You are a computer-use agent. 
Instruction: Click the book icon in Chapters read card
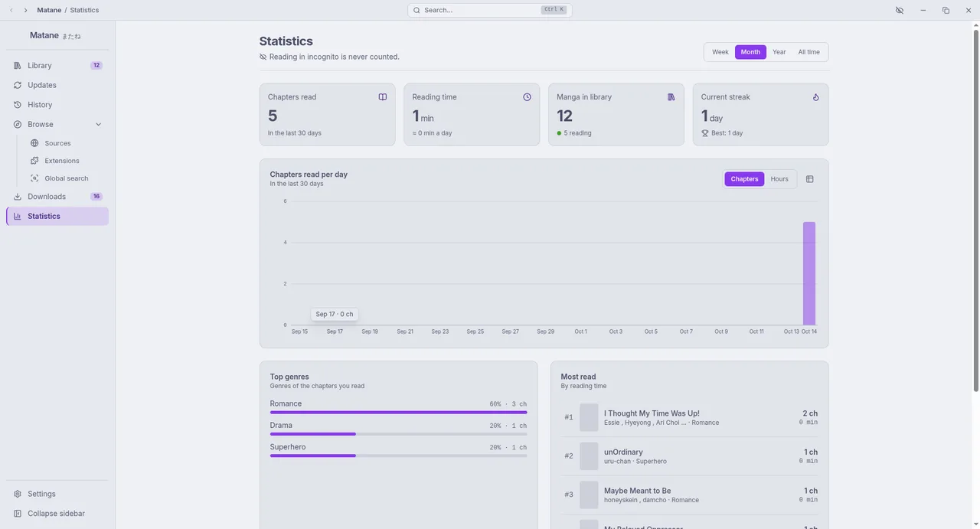point(383,97)
